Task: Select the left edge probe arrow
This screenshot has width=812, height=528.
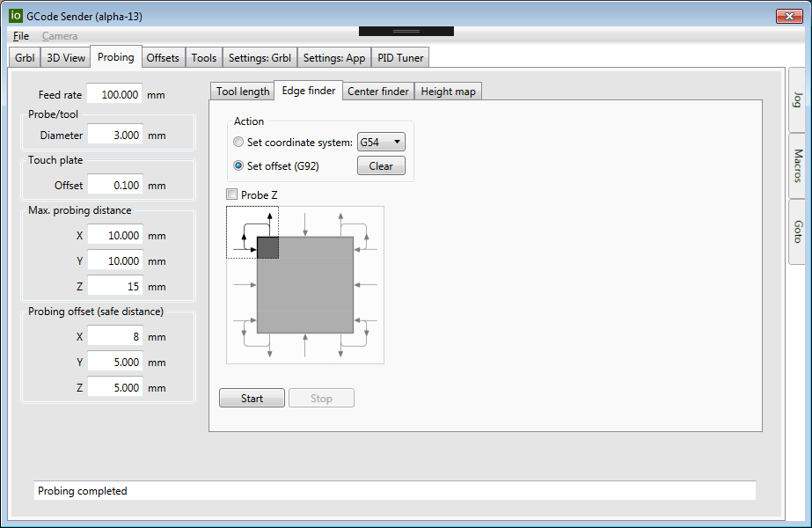Action: coord(242,284)
